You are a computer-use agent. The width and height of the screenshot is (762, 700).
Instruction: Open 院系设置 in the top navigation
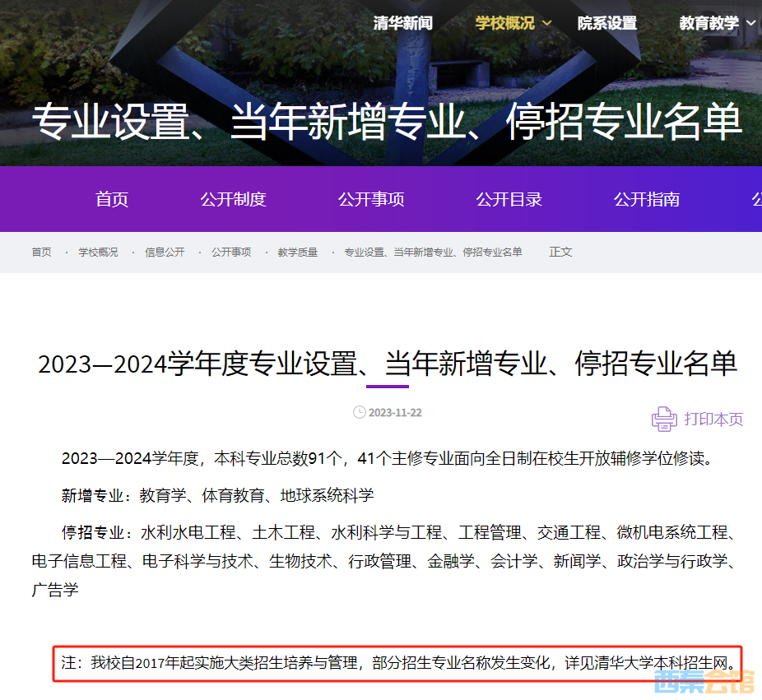(606, 23)
